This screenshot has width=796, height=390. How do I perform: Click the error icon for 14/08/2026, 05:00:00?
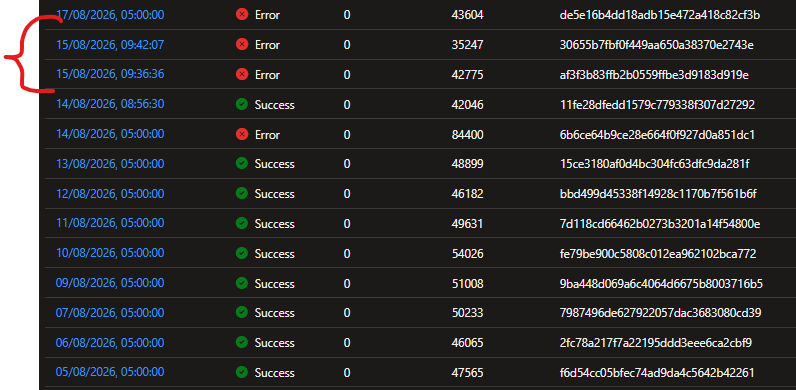[242, 134]
